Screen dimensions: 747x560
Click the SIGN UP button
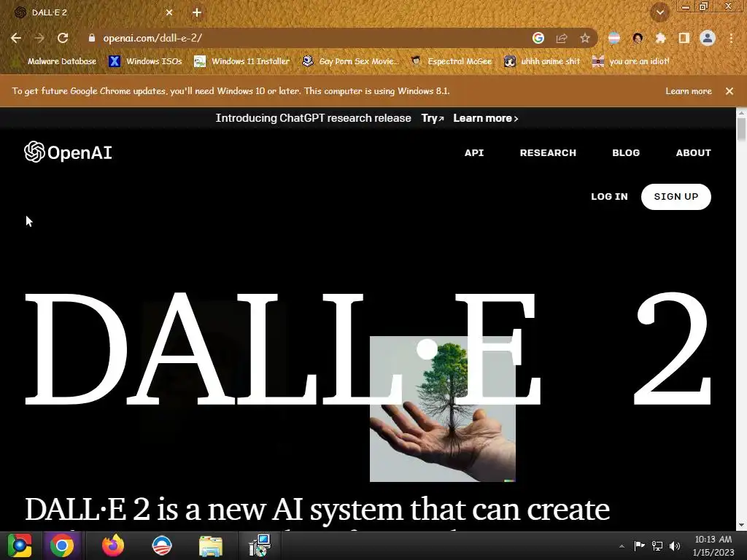coord(676,197)
